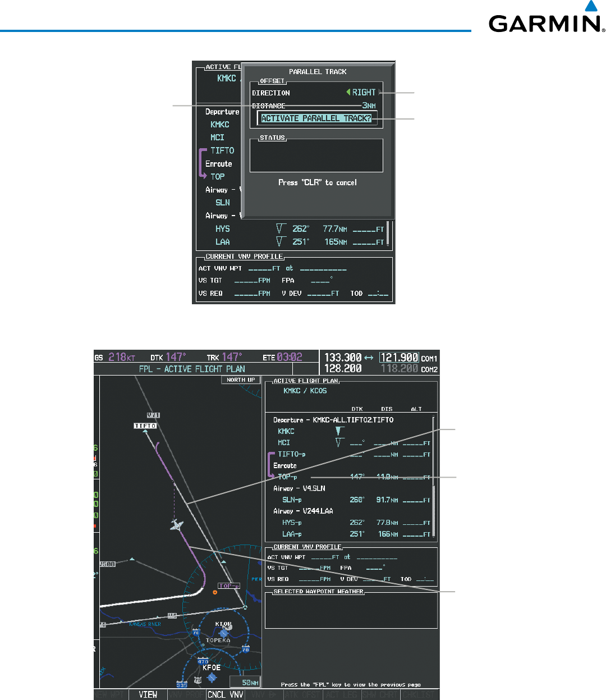
Task: Select the CNCL VNV softkey
Action: 225,694
